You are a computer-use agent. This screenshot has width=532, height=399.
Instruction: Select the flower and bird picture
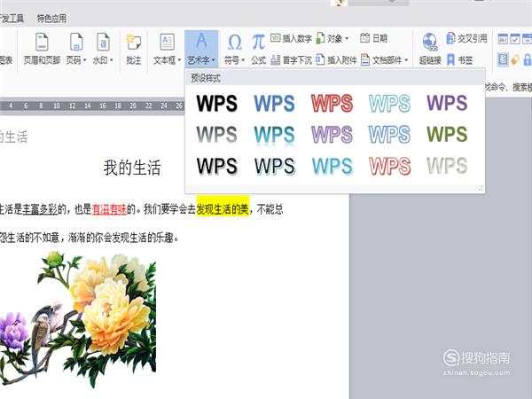(78, 320)
